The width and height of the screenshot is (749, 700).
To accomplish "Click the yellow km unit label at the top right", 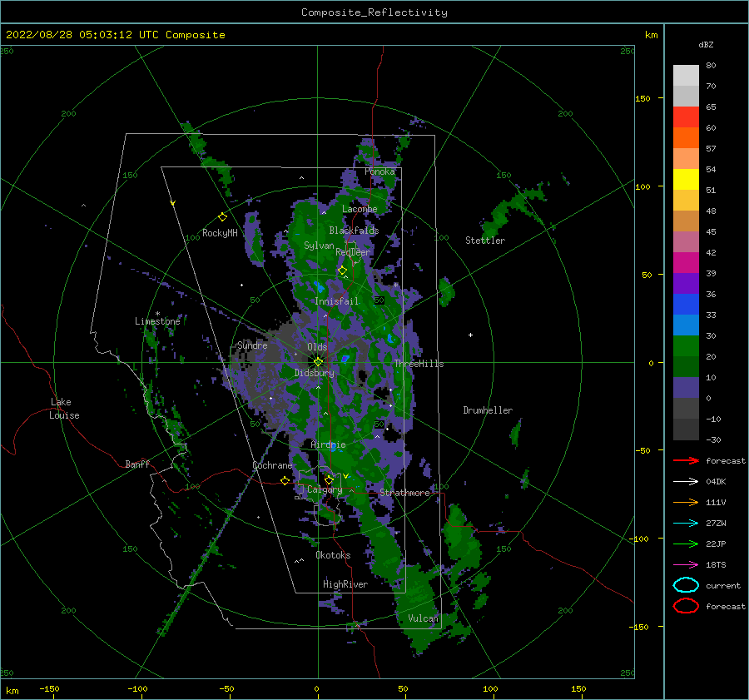I will pyautogui.click(x=651, y=35).
